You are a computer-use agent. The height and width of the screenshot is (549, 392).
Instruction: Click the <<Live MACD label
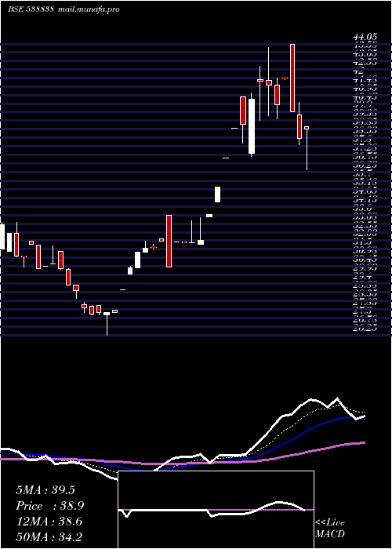tap(330, 529)
